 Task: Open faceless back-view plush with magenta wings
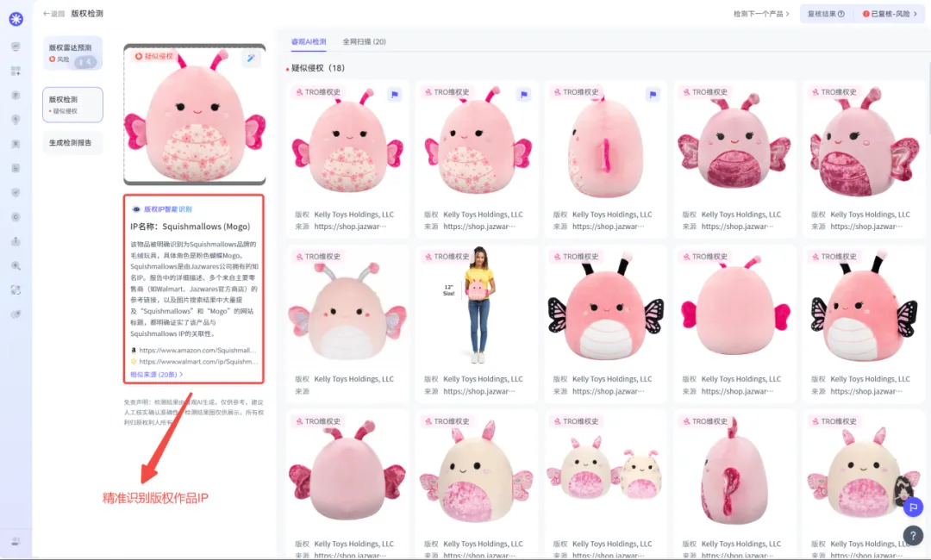734,306
